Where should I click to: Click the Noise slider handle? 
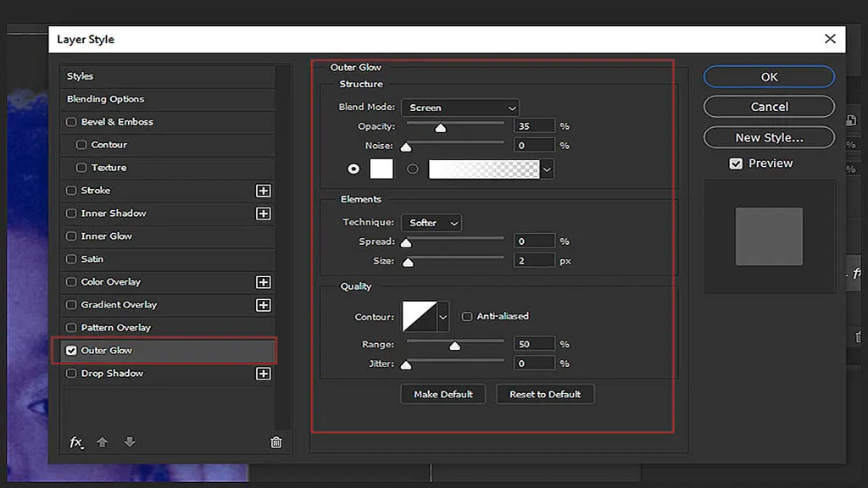pyautogui.click(x=406, y=147)
